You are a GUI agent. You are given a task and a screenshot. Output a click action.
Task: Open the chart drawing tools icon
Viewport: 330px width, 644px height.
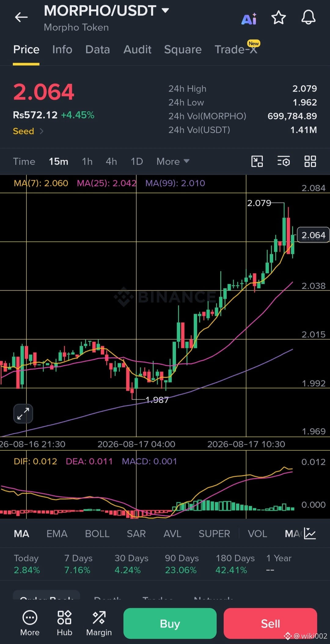257,161
